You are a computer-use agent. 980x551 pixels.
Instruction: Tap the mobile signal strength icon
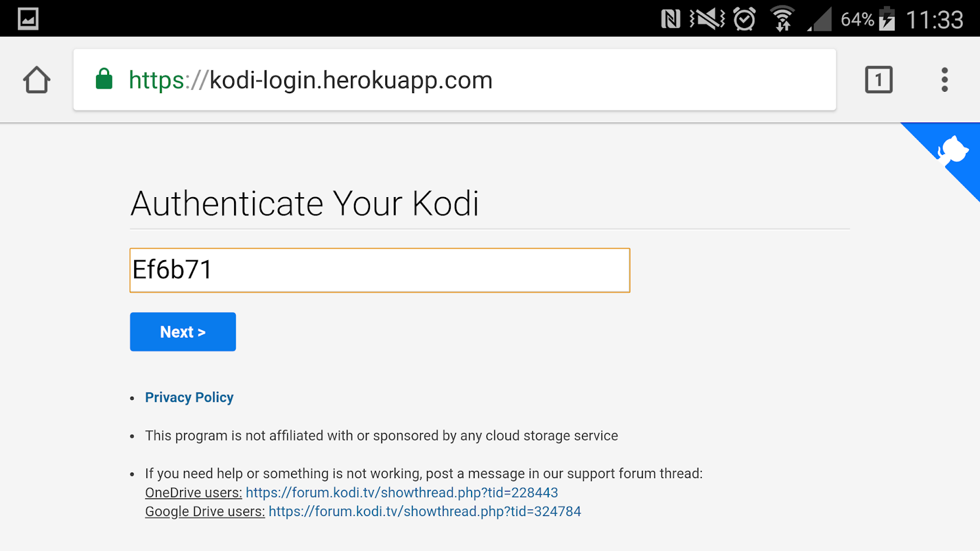(820, 21)
